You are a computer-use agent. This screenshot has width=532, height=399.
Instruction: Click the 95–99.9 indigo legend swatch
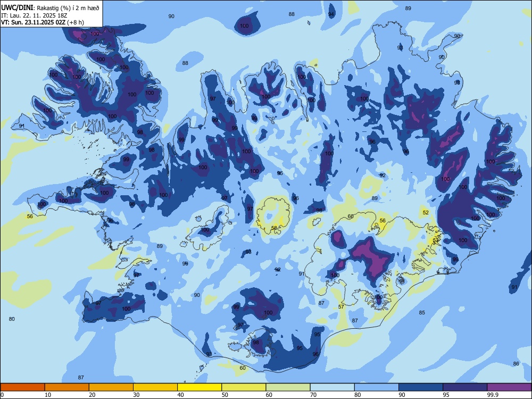[465, 387]
